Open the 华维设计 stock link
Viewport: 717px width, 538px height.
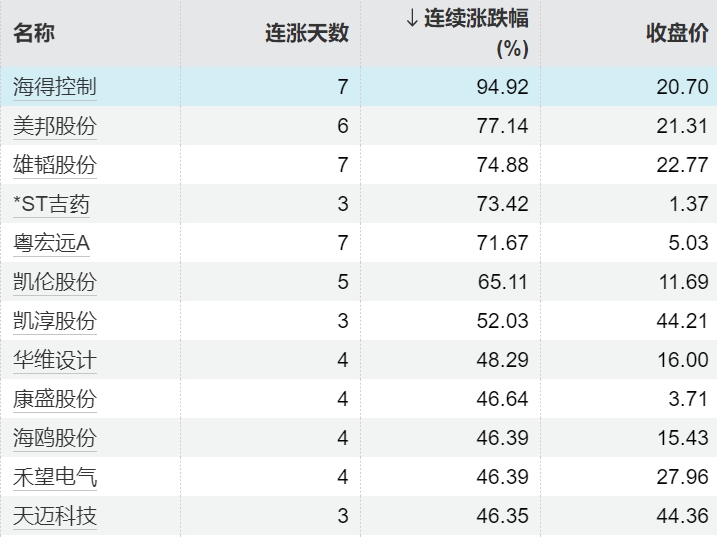pos(55,360)
